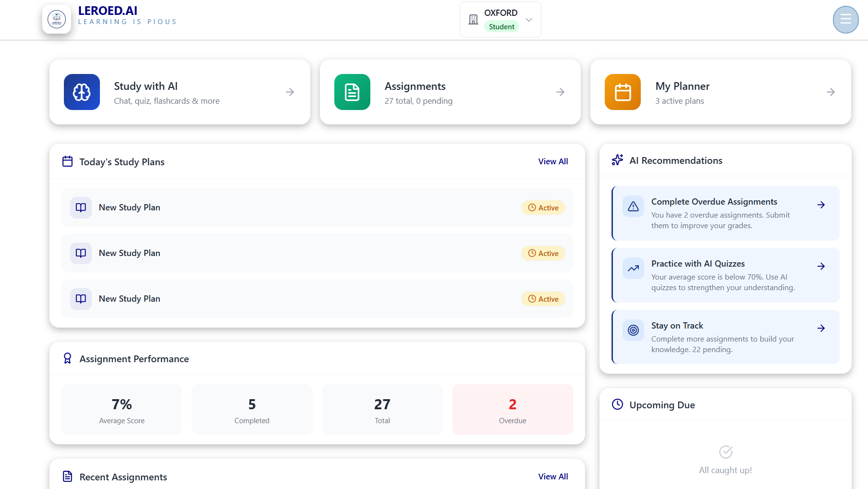Click Complete Overdue Assignments heading
This screenshot has width=868, height=489.
pyautogui.click(x=714, y=202)
